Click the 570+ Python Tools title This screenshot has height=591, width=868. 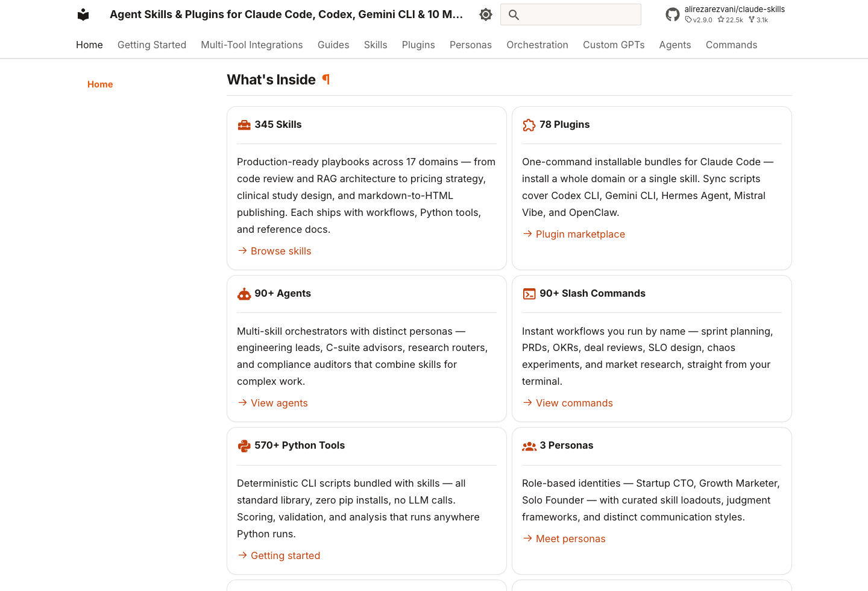[x=300, y=445]
